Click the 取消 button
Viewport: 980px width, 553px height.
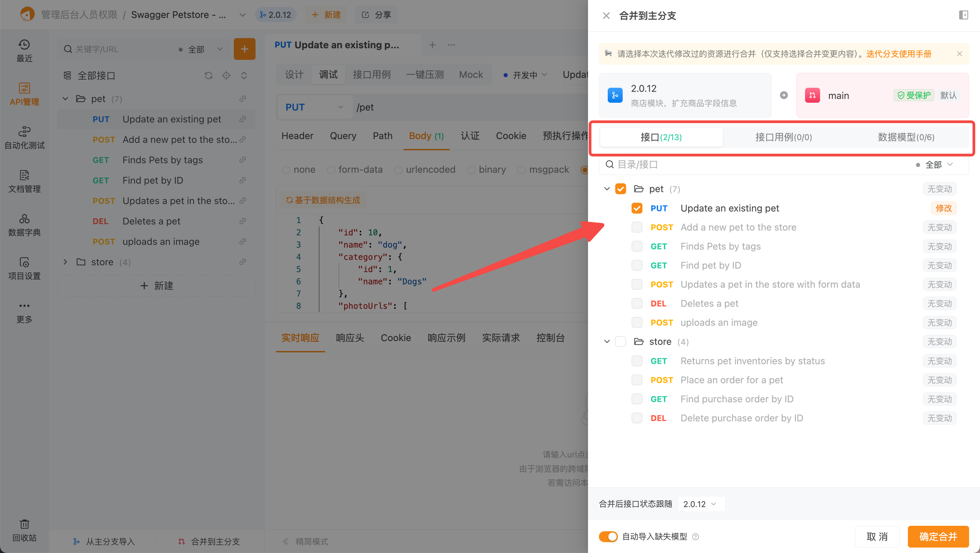click(x=877, y=537)
